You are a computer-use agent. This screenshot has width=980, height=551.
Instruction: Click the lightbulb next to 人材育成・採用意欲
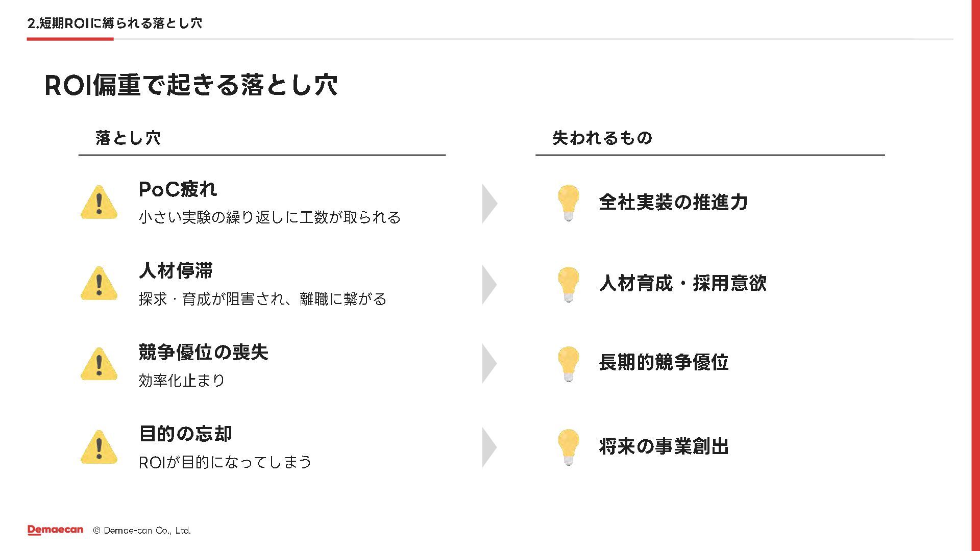click(x=568, y=284)
